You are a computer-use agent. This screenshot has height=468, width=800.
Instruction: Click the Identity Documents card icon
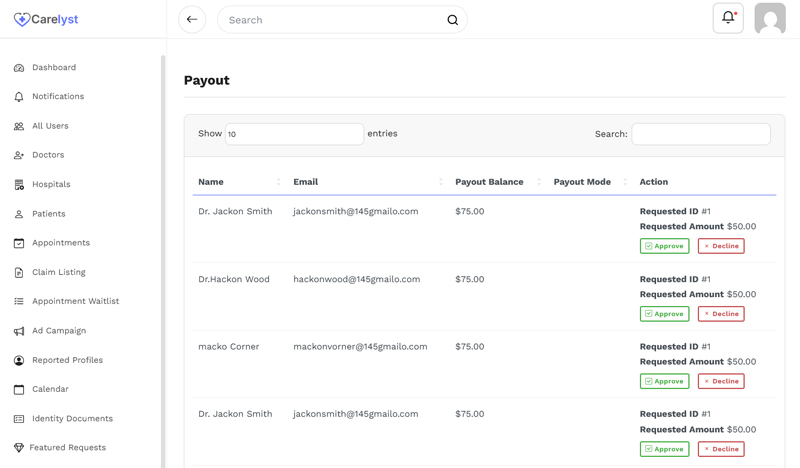19,419
